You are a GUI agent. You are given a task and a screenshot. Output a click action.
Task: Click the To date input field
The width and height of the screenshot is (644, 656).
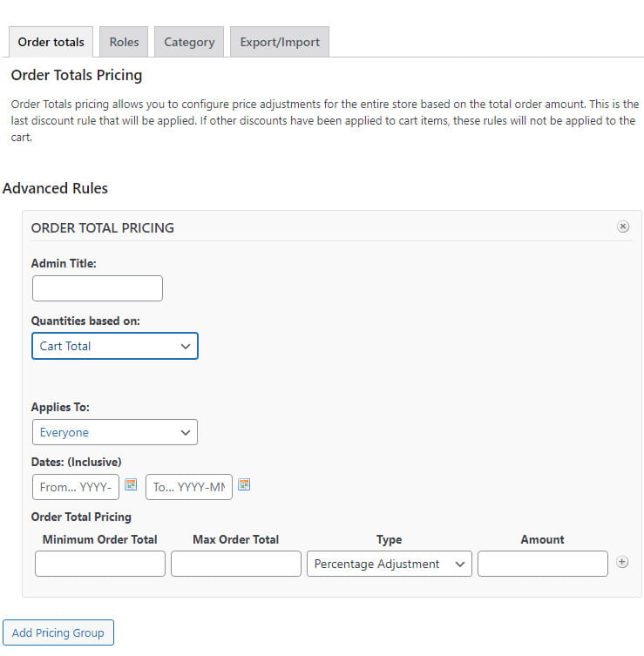click(189, 487)
